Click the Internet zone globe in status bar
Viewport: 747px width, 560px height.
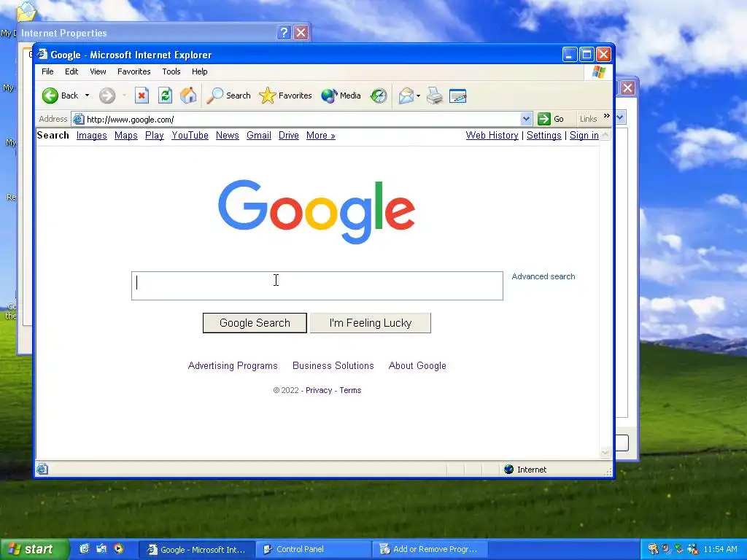(x=508, y=470)
